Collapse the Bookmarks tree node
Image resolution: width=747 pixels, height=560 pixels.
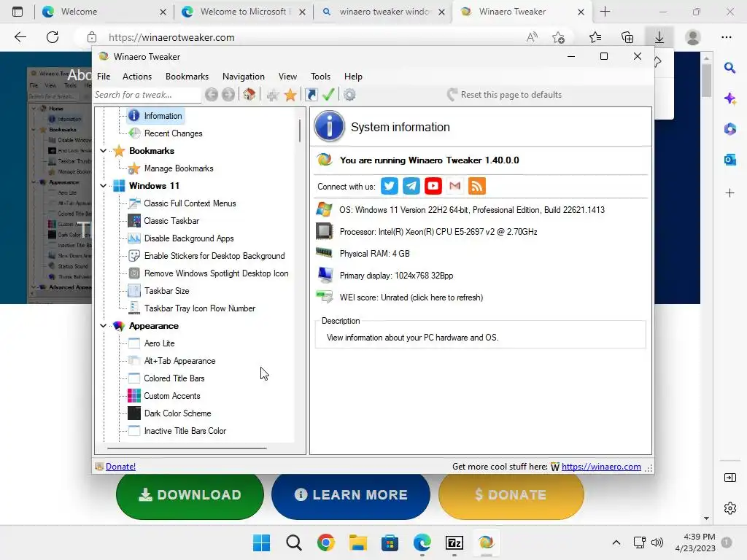point(104,150)
